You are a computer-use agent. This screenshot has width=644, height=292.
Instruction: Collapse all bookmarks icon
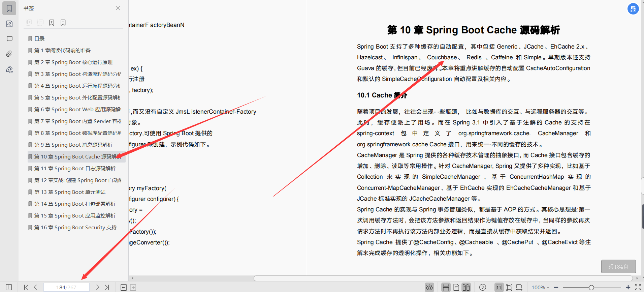[40, 23]
